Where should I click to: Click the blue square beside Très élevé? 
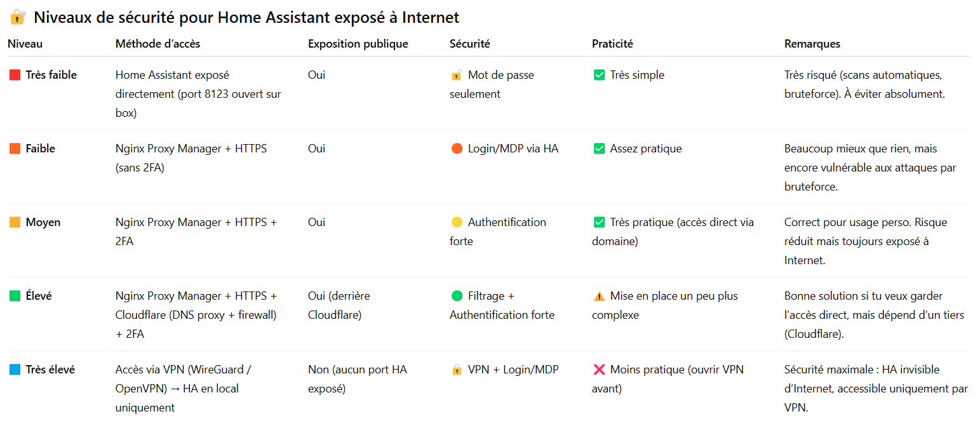(x=15, y=370)
